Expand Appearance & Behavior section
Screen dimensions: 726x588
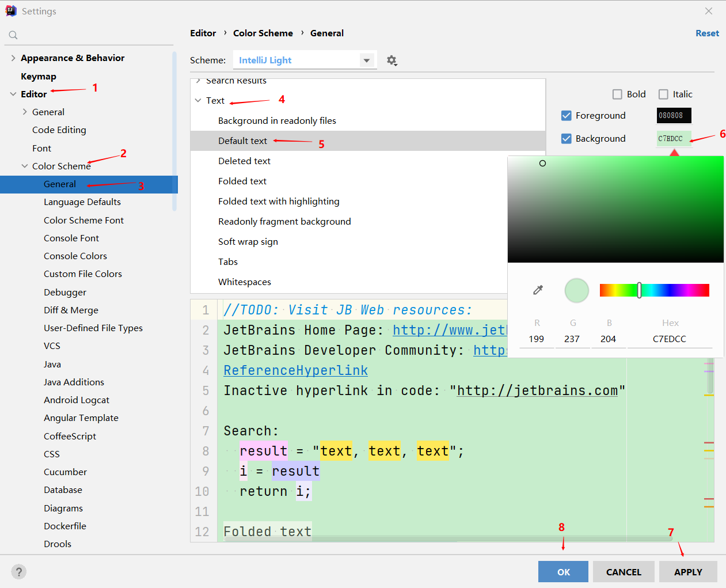coord(13,58)
